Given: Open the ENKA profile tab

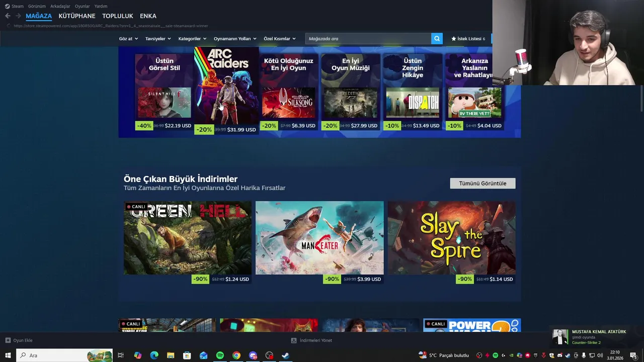Looking at the screenshot, I should point(148,16).
